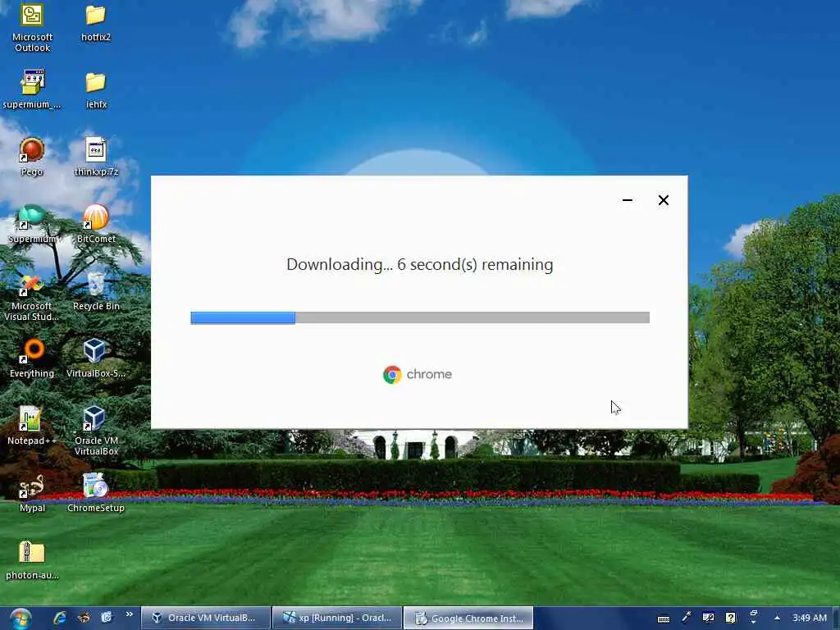Click the third quick launch icon

[107, 618]
